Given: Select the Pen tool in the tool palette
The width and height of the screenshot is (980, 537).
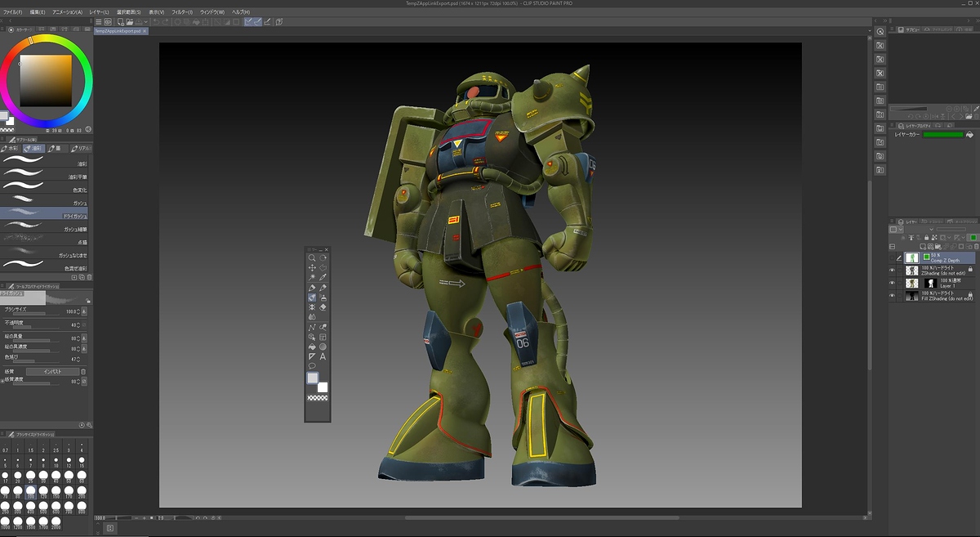Looking at the screenshot, I should coord(312,288).
